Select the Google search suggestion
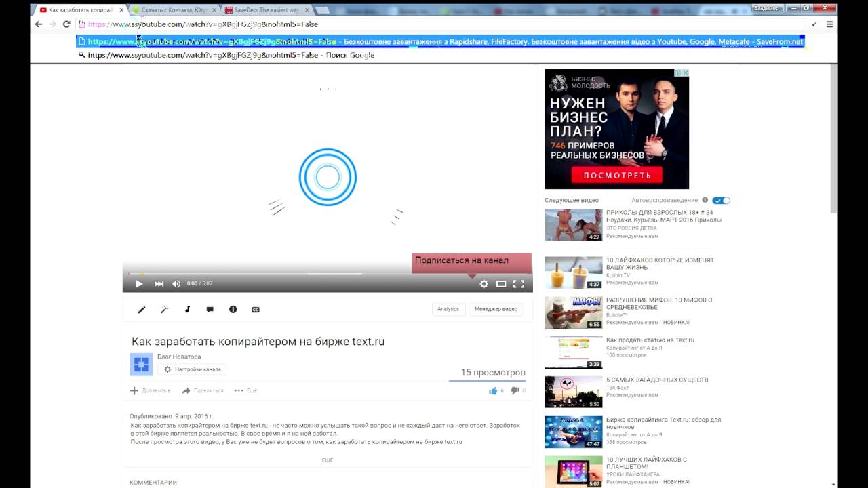Image resolution: width=868 pixels, height=488 pixels. tap(440, 55)
